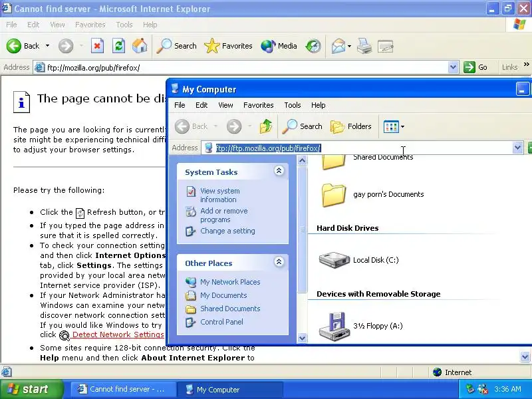Click Back button in Internet Explorer
532x399 pixels.
click(x=23, y=46)
